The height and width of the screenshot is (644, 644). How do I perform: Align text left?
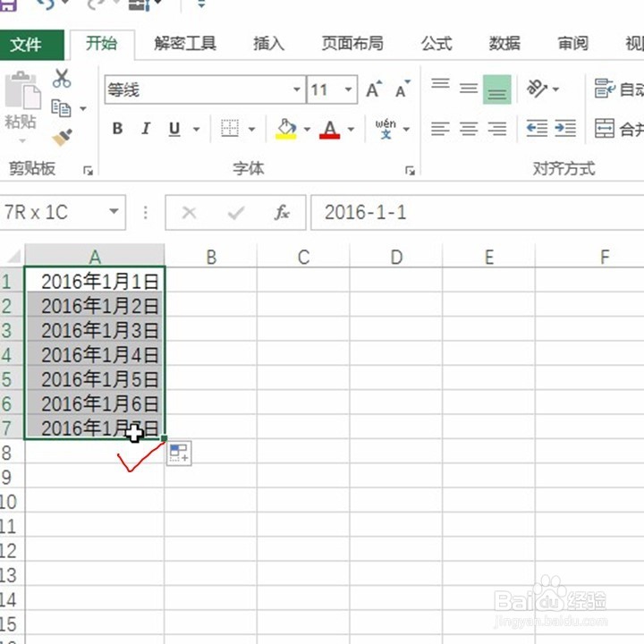(440, 129)
